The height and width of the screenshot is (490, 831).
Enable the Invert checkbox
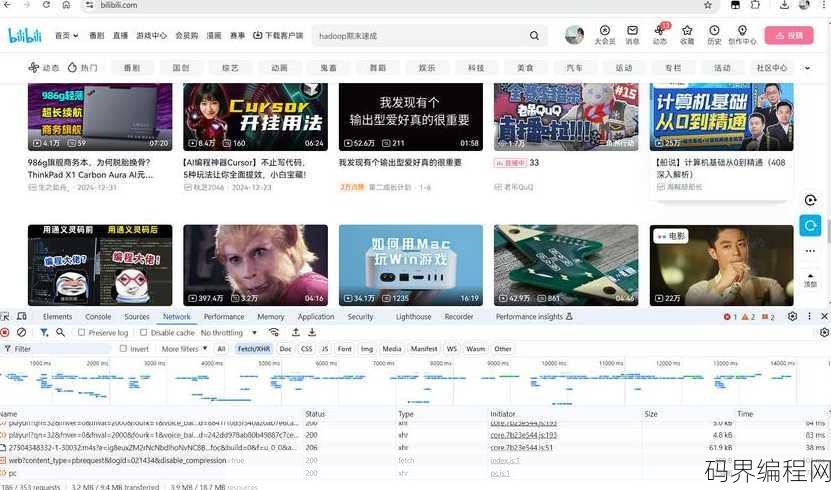[123, 349]
